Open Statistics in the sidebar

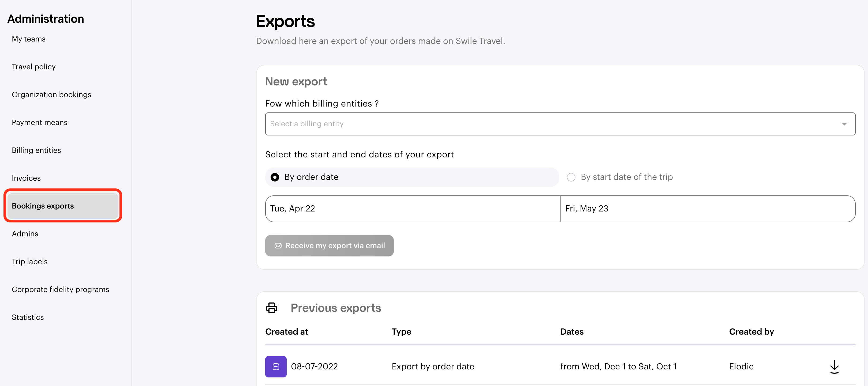click(28, 317)
